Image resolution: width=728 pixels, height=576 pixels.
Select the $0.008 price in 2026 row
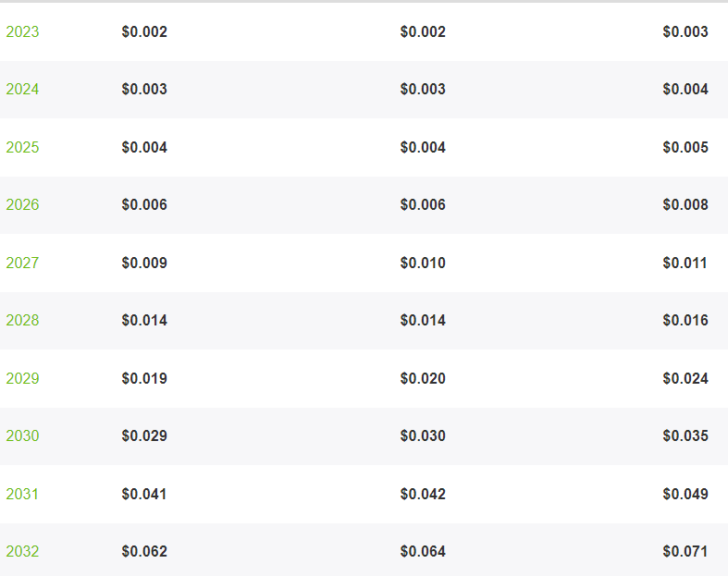tap(685, 204)
